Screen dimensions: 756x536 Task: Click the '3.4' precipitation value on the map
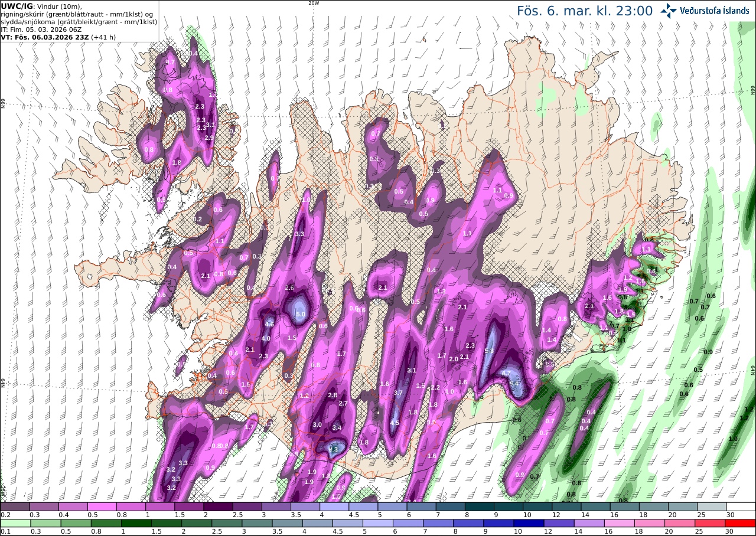tap(337, 428)
